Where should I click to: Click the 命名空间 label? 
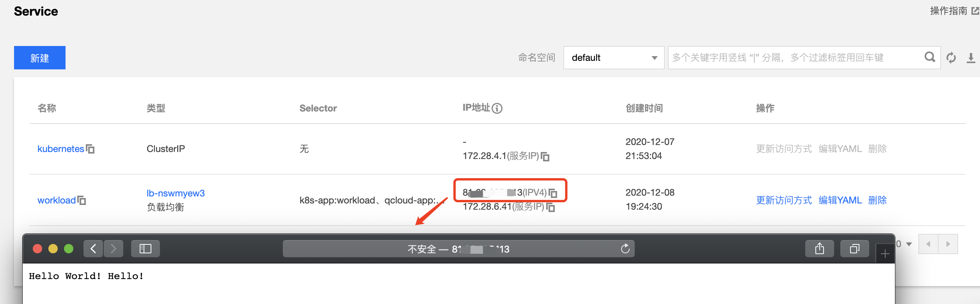(x=536, y=58)
